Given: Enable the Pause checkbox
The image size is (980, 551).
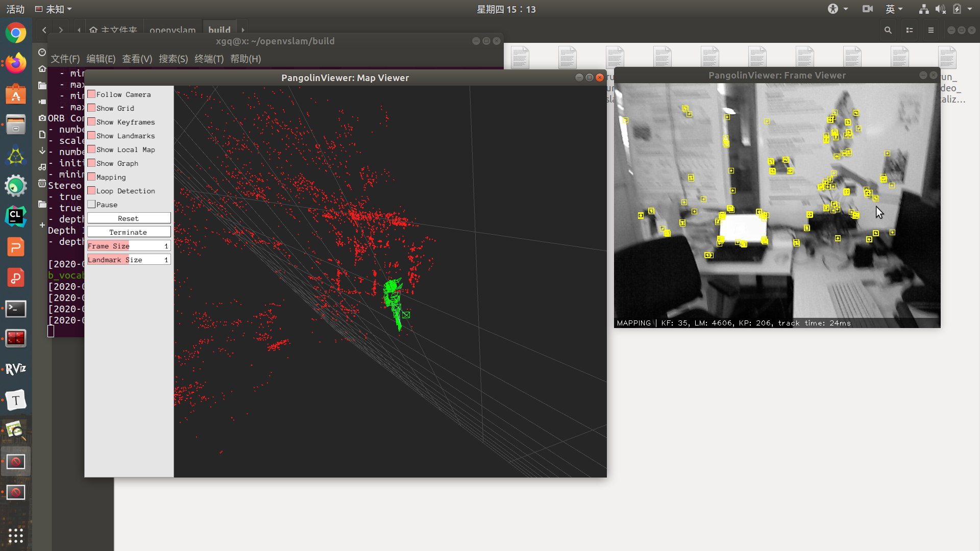Looking at the screenshot, I should 92,205.
